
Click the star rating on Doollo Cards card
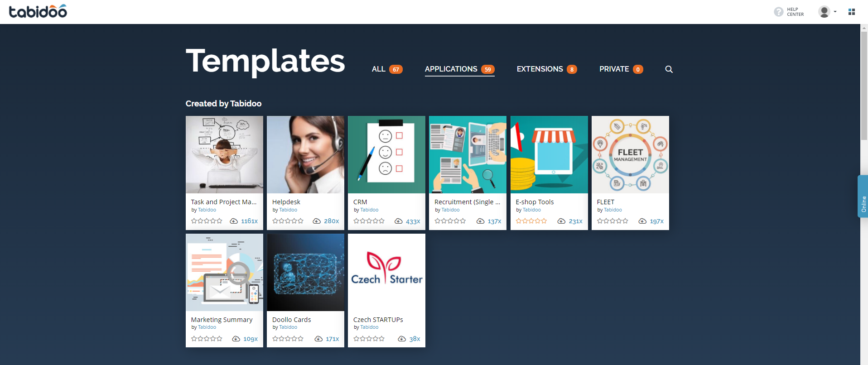click(288, 339)
